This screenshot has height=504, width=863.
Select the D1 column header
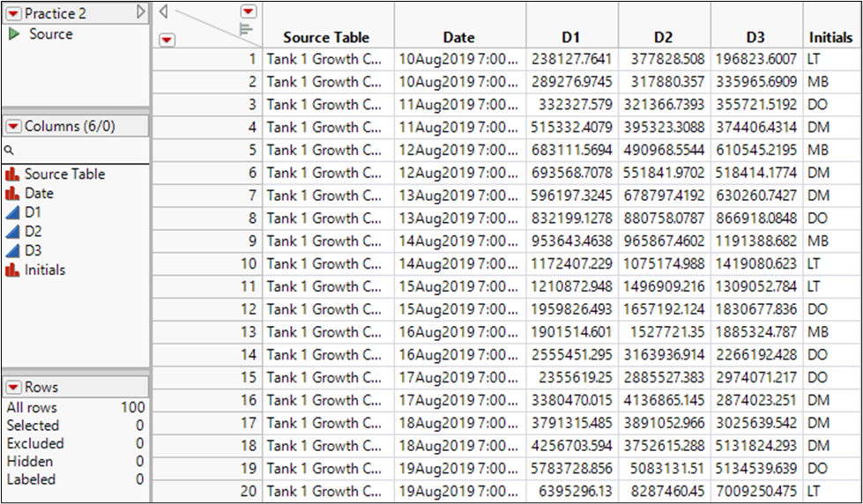tap(571, 37)
